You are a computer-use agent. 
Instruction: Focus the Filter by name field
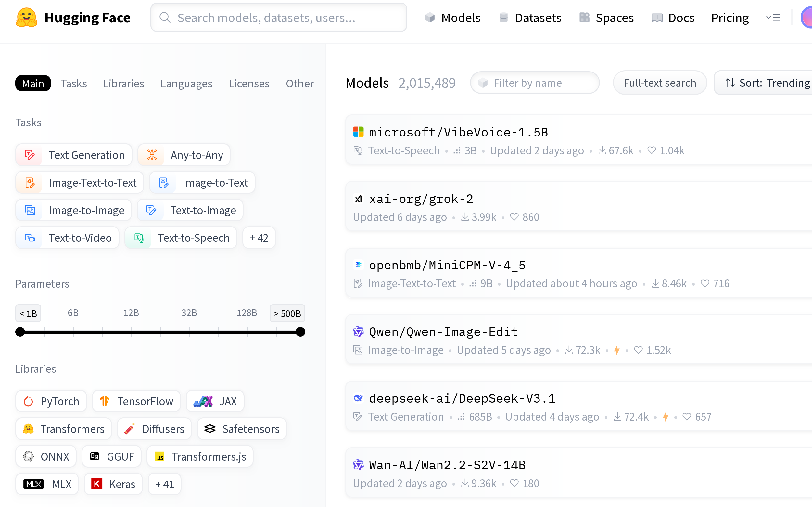point(535,83)
